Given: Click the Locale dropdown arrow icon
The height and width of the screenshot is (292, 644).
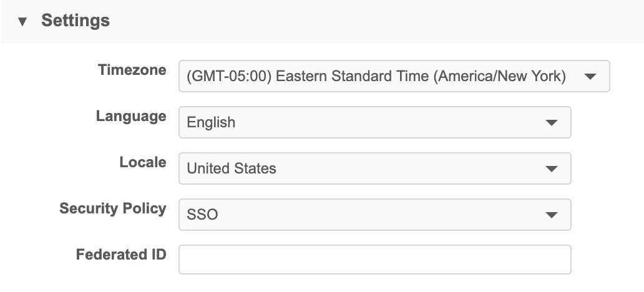Looking at the screenshot, I should [551, 168].
